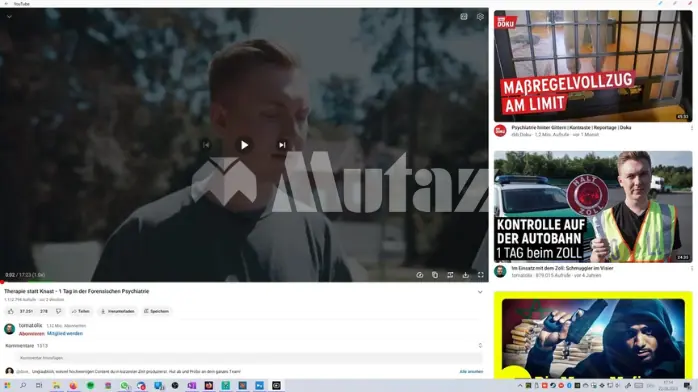Image resolution: width=698 pixels, height=392 pixels.
Task: Click the Teilen share button
Action: tap(81, 311)
